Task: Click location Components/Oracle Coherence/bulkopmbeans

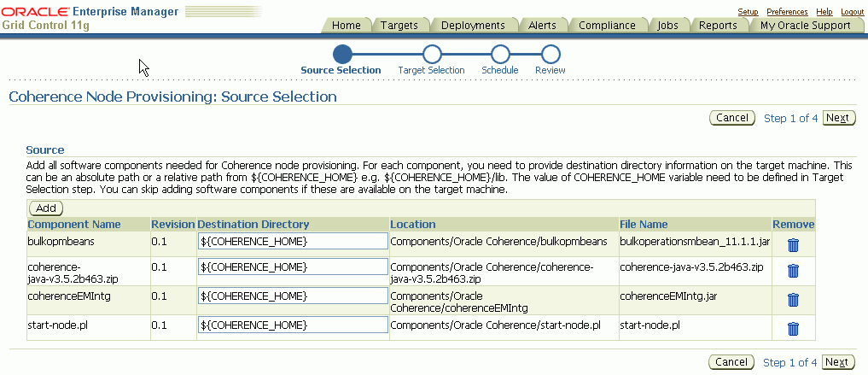Action: (498, 242)
